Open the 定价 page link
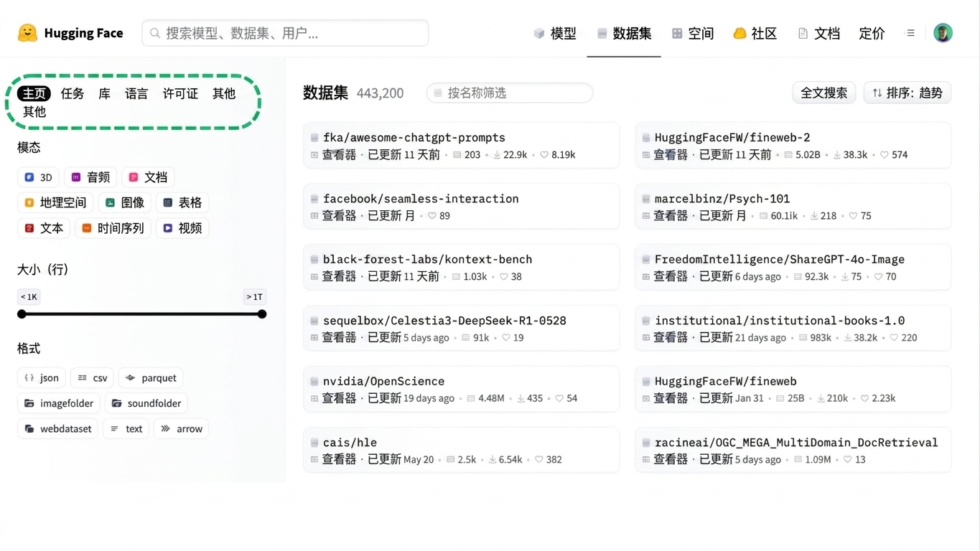 pyautogui.click(x=872, y=33)
